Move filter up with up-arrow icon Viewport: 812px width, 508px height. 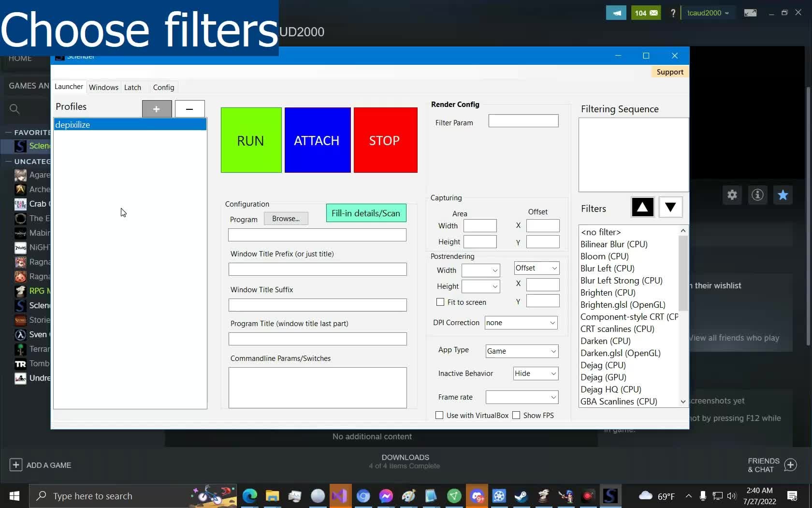click(642, 208)
